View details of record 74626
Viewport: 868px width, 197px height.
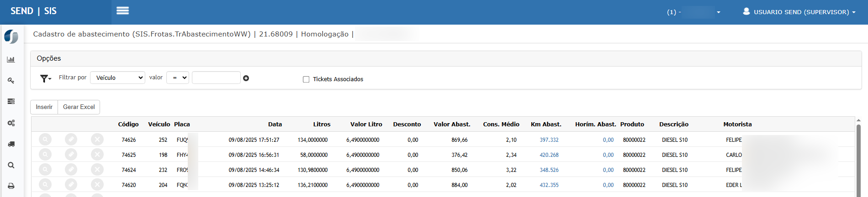45,140
